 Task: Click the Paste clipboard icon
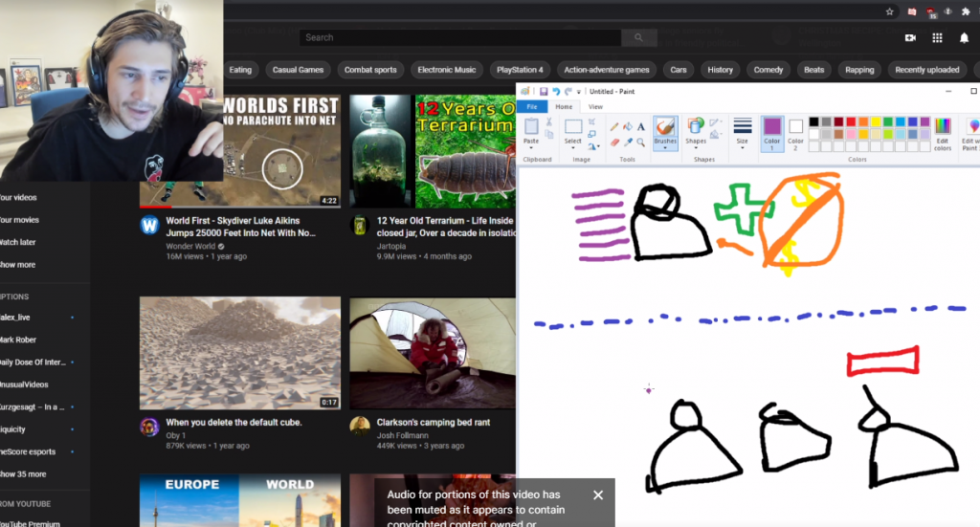click(531, 127)
